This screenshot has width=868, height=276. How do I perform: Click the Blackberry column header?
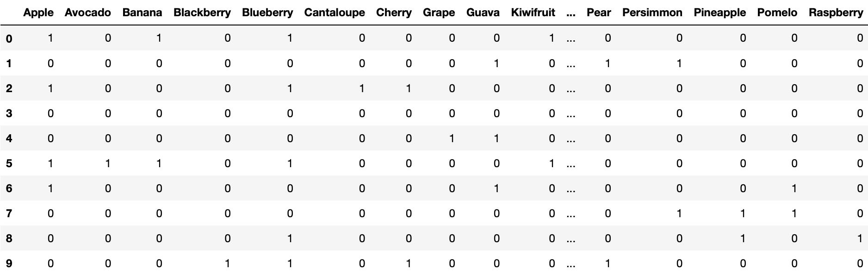(202, 13)
